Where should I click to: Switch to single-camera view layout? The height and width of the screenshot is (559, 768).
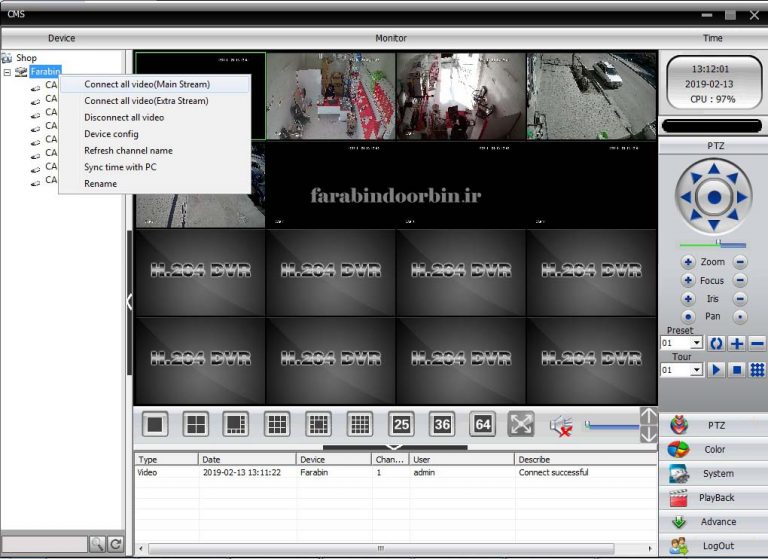[155, 424]
